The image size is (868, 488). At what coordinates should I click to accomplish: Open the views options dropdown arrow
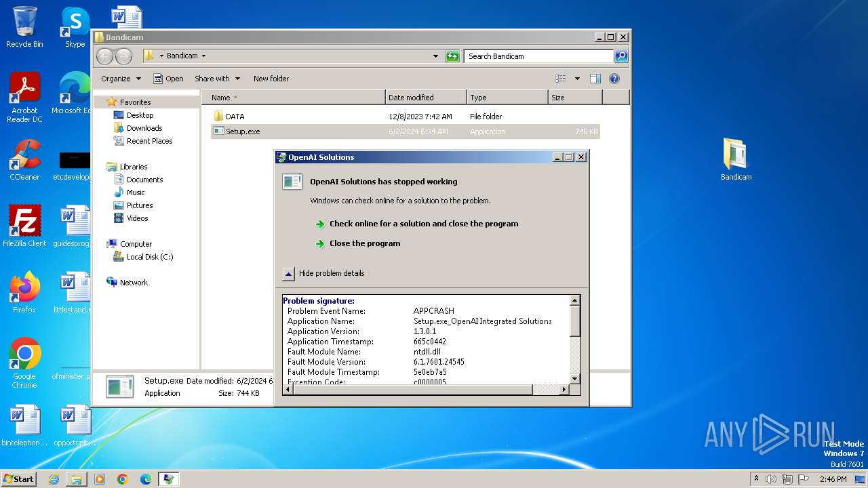(577, 79)
